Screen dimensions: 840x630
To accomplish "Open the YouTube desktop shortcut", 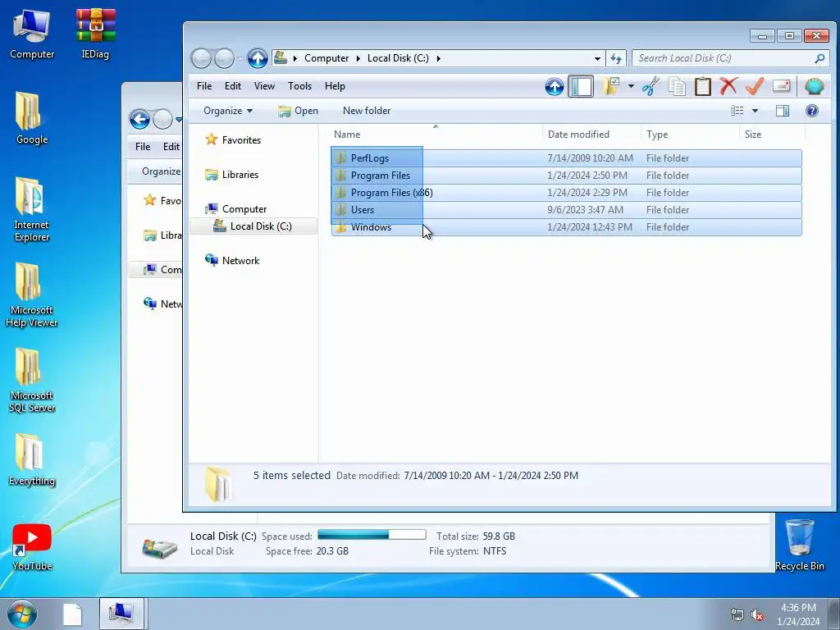I will click(x=32, y=546).
